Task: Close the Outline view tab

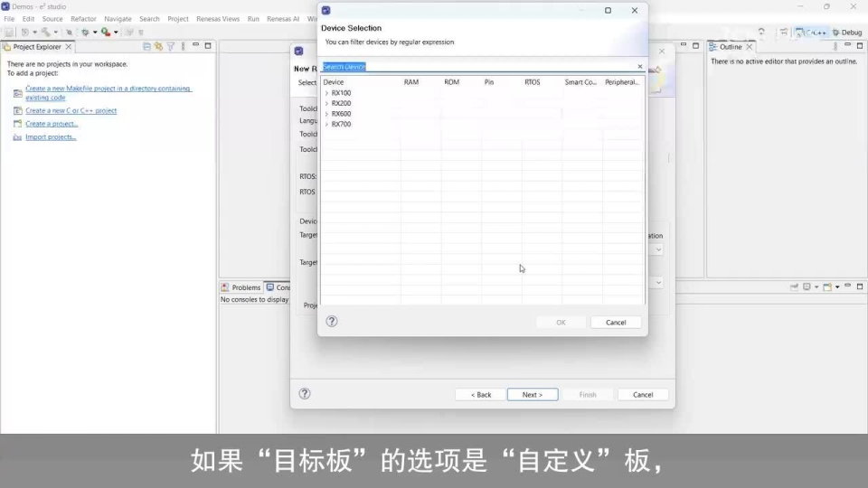Action: click(750, 47)
